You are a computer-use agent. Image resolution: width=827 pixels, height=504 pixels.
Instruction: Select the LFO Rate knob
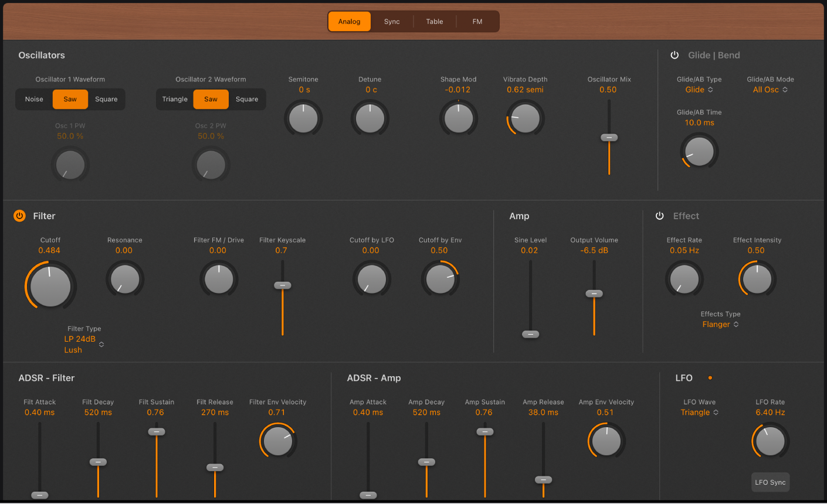pos(770,440)
